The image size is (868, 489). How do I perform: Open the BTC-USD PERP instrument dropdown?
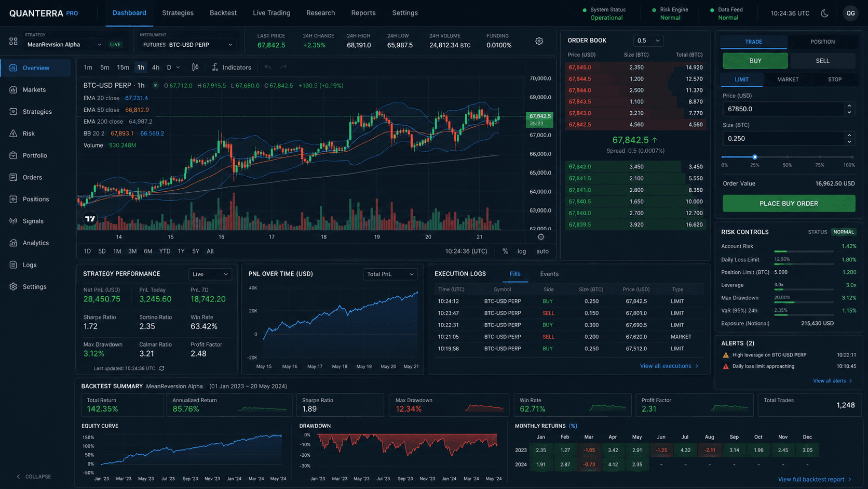pos(188,45)
